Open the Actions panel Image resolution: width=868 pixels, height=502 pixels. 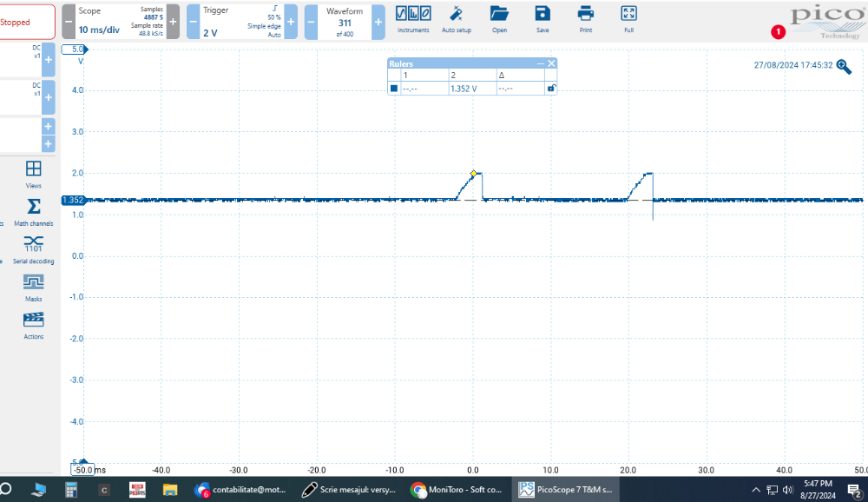(x=34, y=324)
